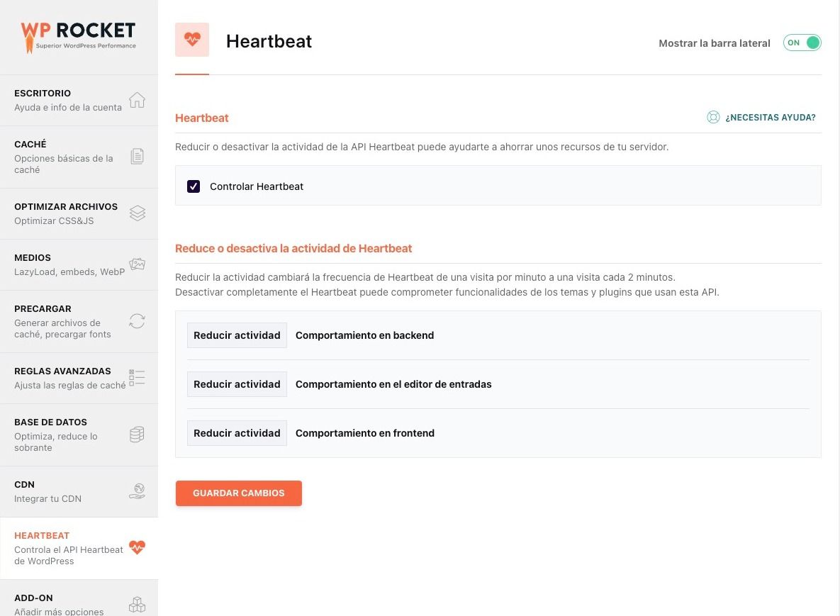Uncheck the Controlar Heartbeat checkbox
This screenshot has width=840, height=616.
[194, 186]
